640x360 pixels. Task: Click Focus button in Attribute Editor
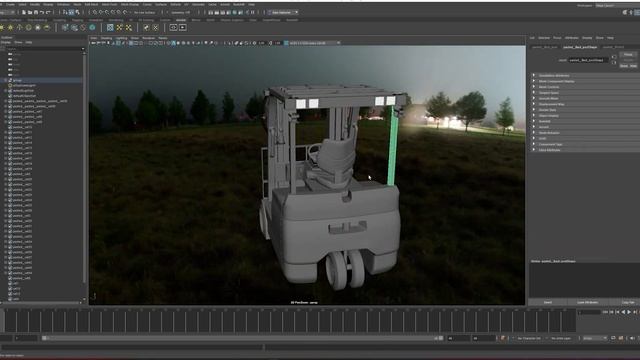point(628,55)
